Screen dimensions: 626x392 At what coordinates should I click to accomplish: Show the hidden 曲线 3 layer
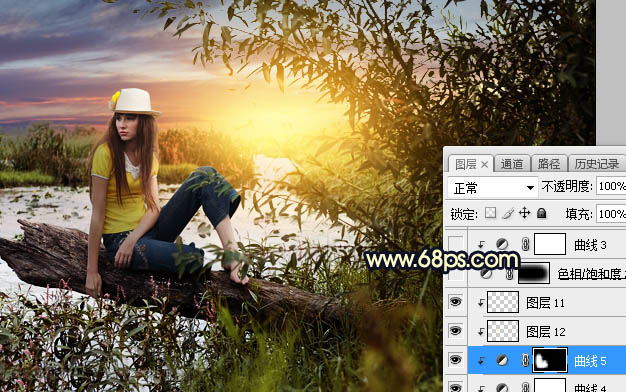coord(456,244)
